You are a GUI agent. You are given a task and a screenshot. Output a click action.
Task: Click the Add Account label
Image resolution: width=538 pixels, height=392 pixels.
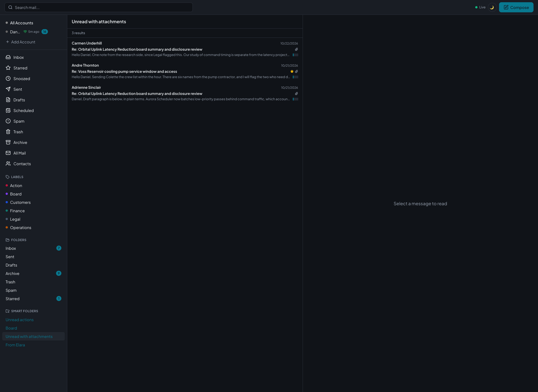(x=23, y=42)
